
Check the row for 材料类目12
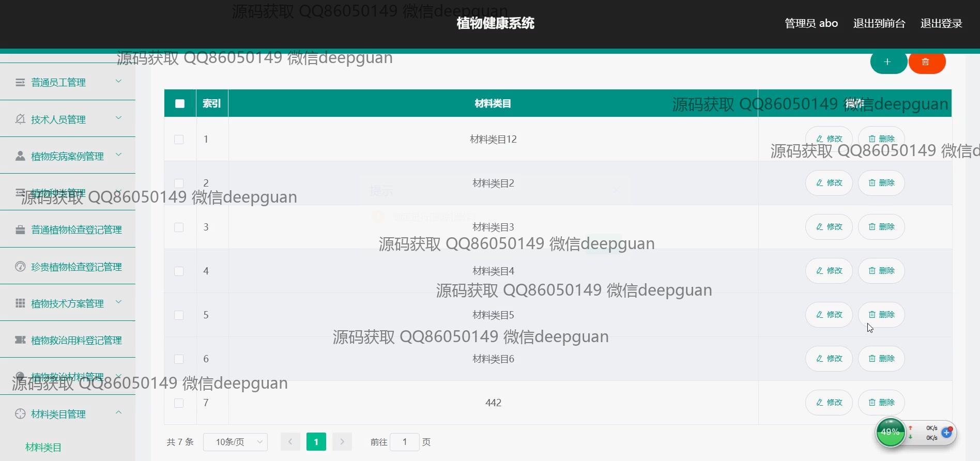[179, 140]
